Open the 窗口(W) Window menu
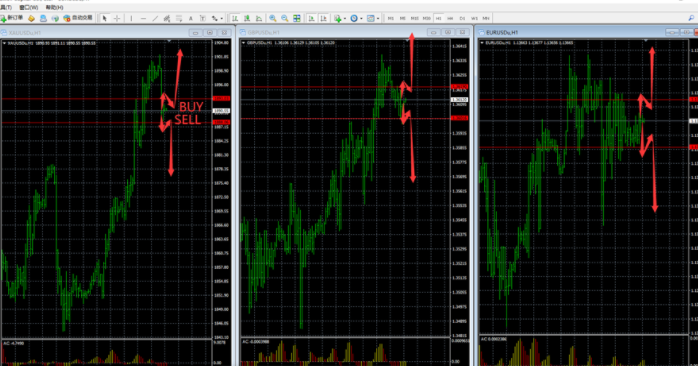This screenshot has width=698, height=366. (28, 7)
